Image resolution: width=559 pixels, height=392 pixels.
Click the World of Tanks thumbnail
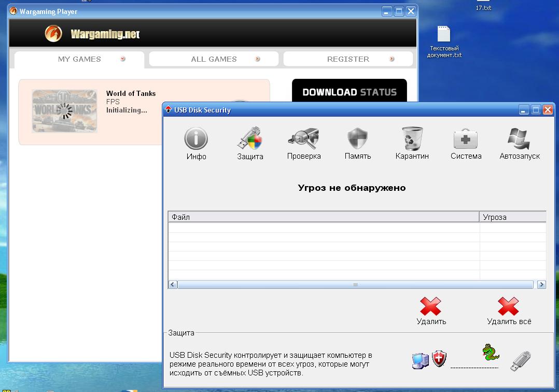click(x=64, y=111)
